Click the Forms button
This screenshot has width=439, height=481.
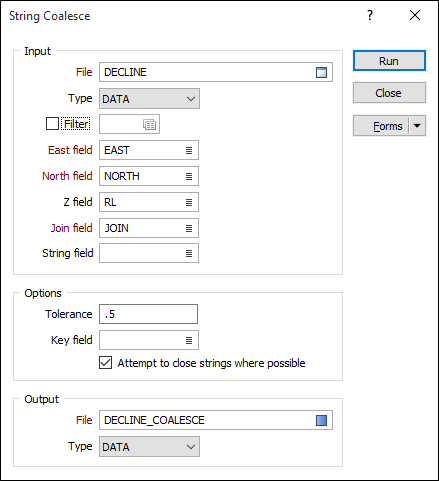tap(381, 126)
